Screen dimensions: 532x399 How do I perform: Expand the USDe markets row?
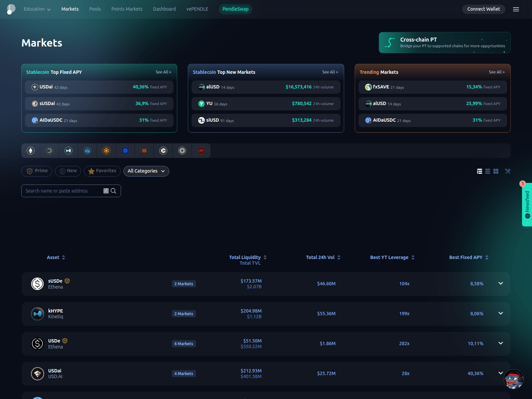(x=501, y=343)
